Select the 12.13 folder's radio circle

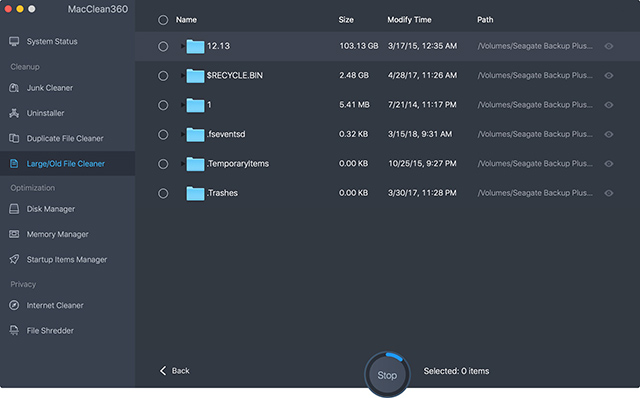(x=163, y=46)
